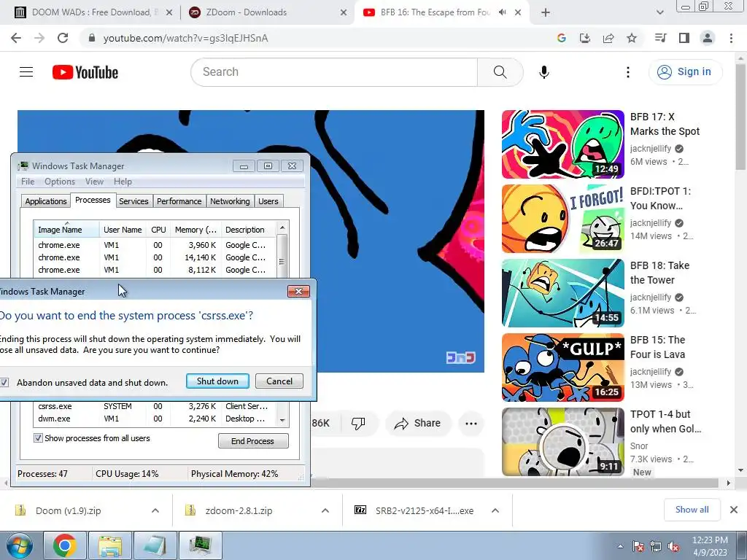Expand Doom (v1.9).zip download options
Image resolution: width=747 pixels, height=560 pixels.
pos(155,510)
